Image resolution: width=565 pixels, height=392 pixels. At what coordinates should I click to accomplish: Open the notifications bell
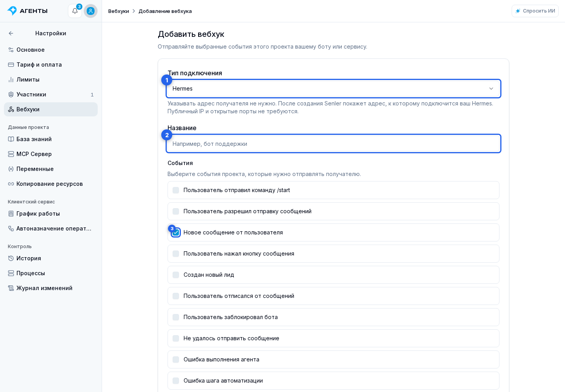(x=75, y=11)
